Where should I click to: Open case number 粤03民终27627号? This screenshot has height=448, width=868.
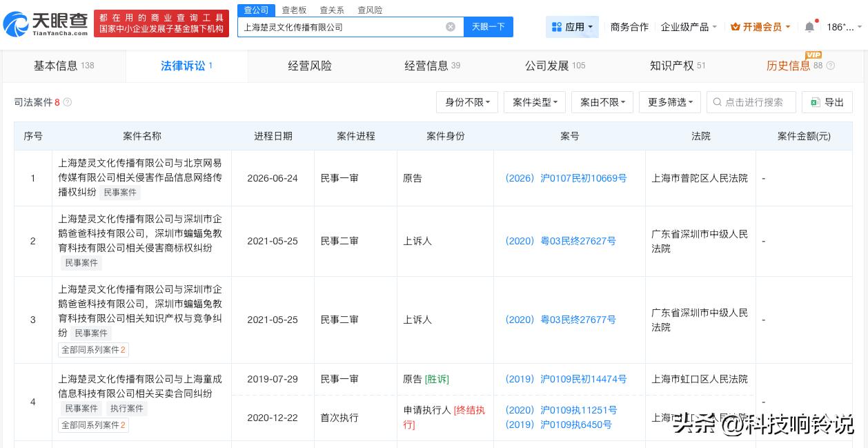click(x=560, y=241)
